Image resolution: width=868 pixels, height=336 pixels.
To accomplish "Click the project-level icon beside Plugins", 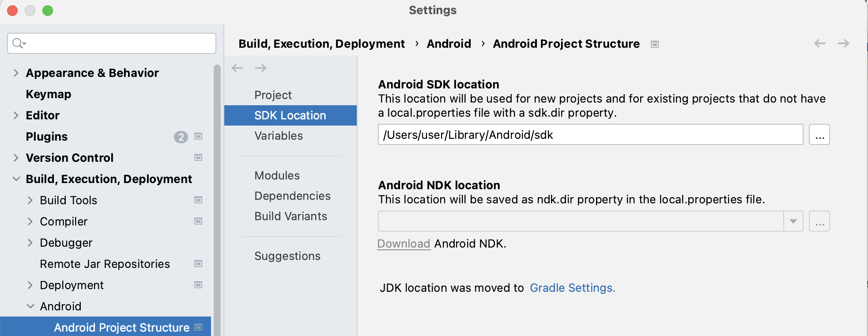I will (198, 137).
